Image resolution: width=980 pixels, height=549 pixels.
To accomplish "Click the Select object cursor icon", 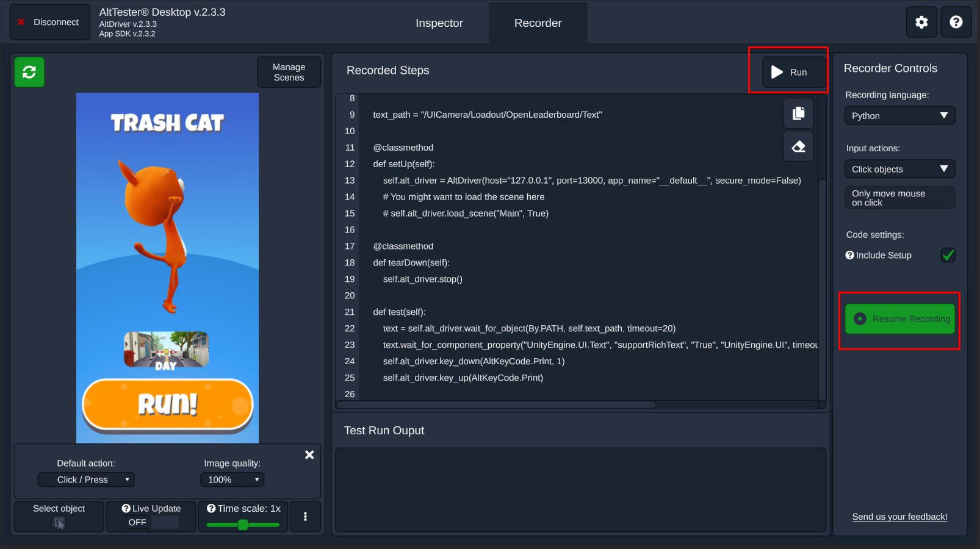I will click(x=59, y=523).
